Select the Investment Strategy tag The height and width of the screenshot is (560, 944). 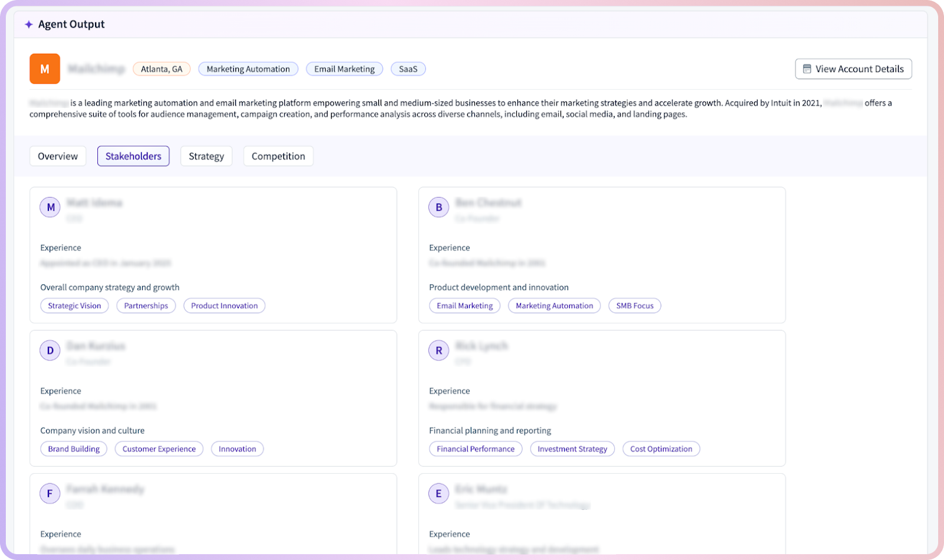pyautogui.click(x=572, y=449)
